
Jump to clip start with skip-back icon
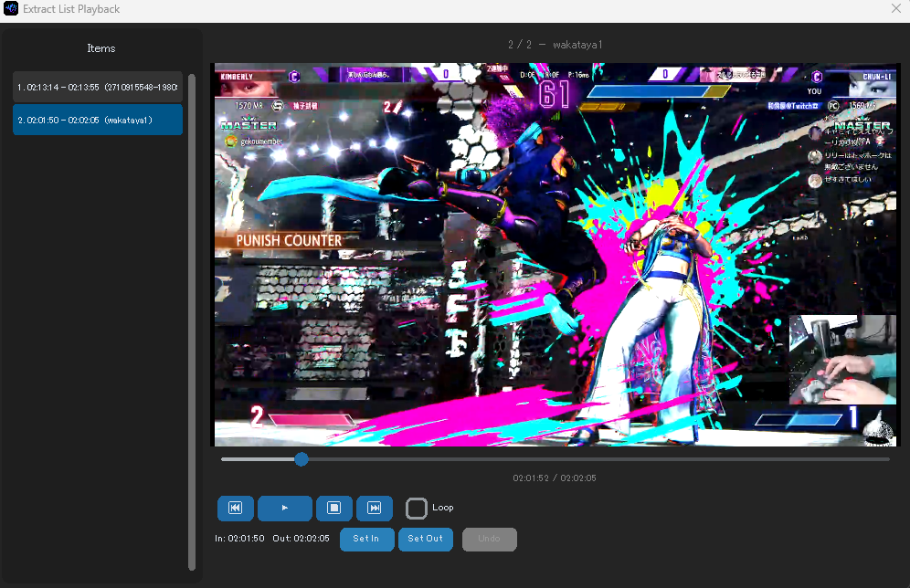tap(235, 509)
